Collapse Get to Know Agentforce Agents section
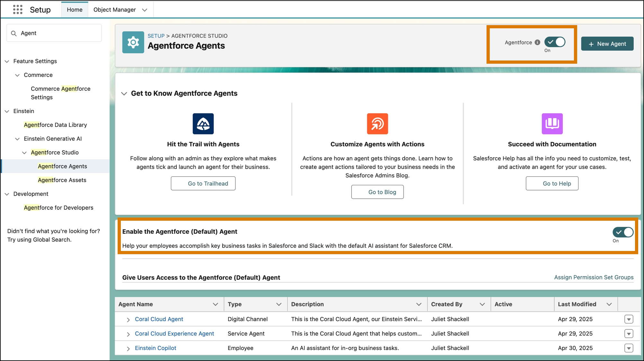644x361 pixels. tap(124, 94)
